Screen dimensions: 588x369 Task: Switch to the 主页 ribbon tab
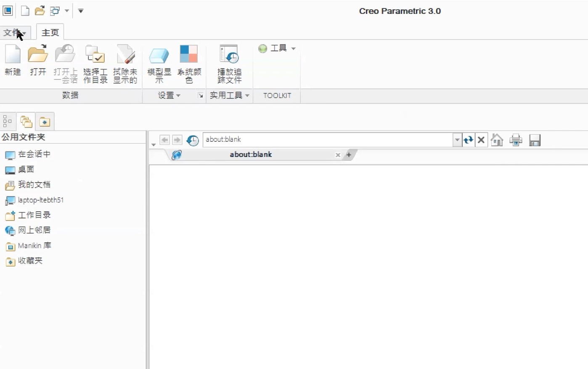click(50, 33)
